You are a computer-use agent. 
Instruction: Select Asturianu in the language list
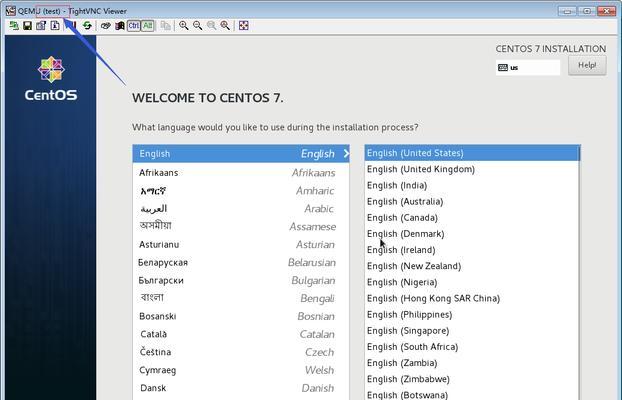pyautogui.click(x=241, y=244)
